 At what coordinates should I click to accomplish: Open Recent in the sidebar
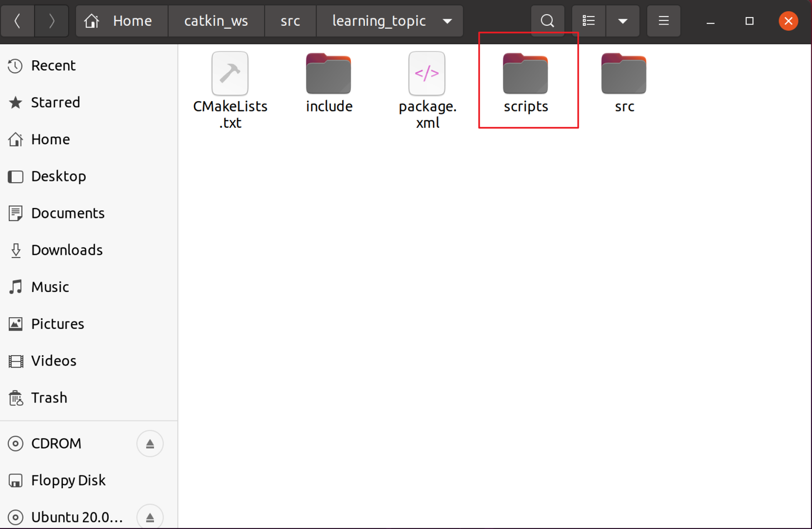[x=53, y=66]
